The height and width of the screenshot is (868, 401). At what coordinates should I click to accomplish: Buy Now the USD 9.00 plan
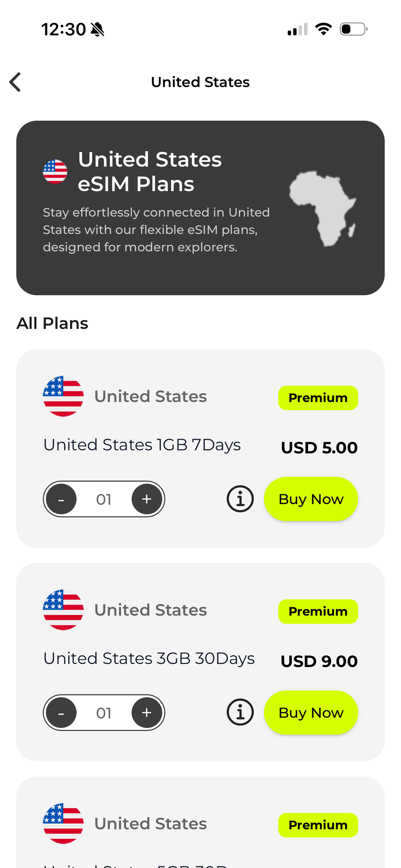311,713
